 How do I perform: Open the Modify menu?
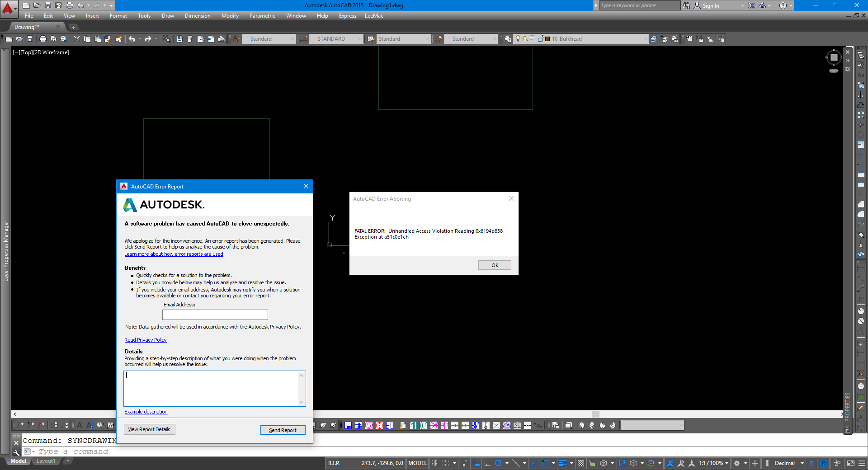230,16
